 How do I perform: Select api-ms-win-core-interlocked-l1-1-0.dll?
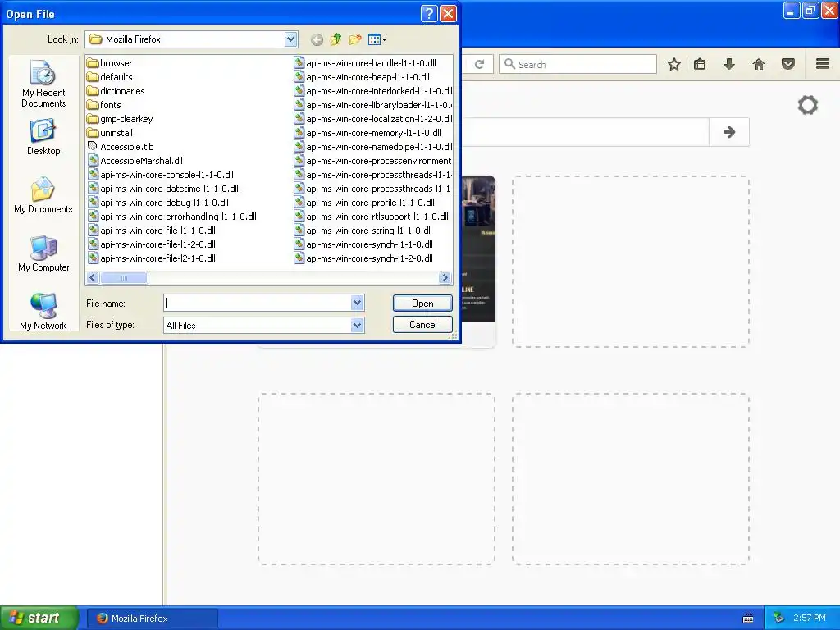click(x=373, y=91)
